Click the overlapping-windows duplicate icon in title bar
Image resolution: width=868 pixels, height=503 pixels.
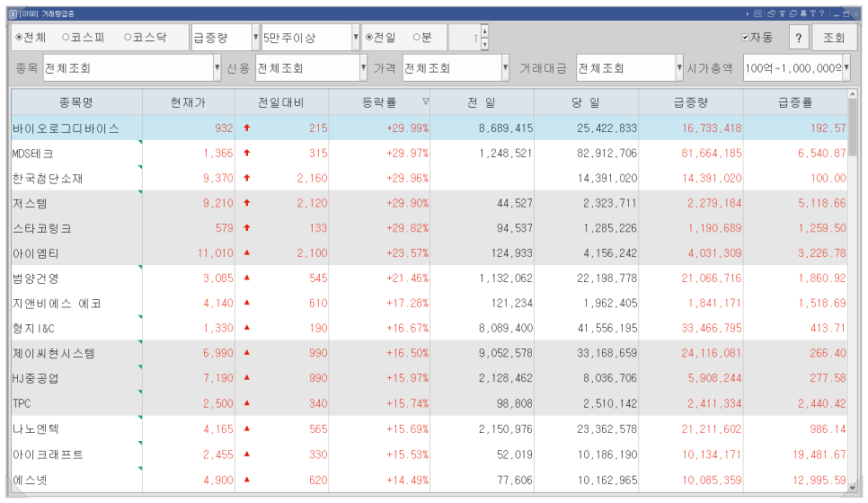(793, 13)
